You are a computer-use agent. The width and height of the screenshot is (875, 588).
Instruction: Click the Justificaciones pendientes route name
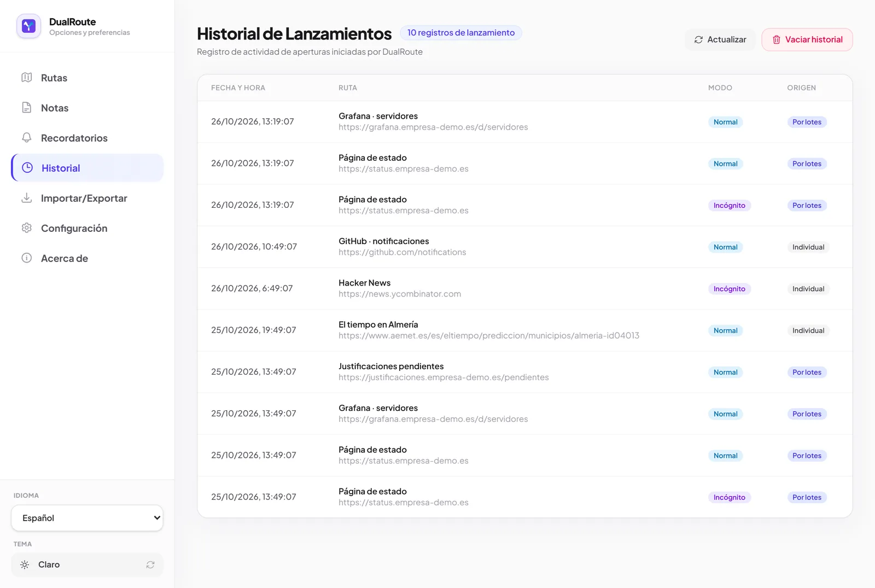tap(390, 366)
